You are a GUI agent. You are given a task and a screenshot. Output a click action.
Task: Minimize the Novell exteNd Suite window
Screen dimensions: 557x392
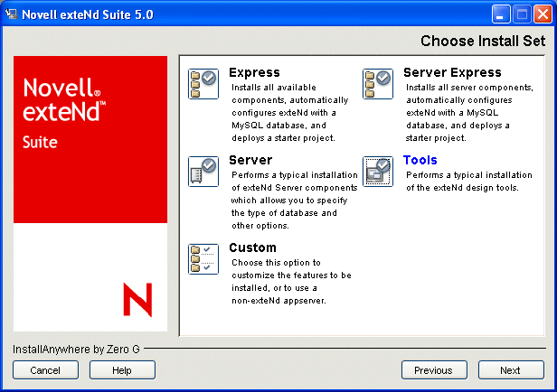coord(501,14)
